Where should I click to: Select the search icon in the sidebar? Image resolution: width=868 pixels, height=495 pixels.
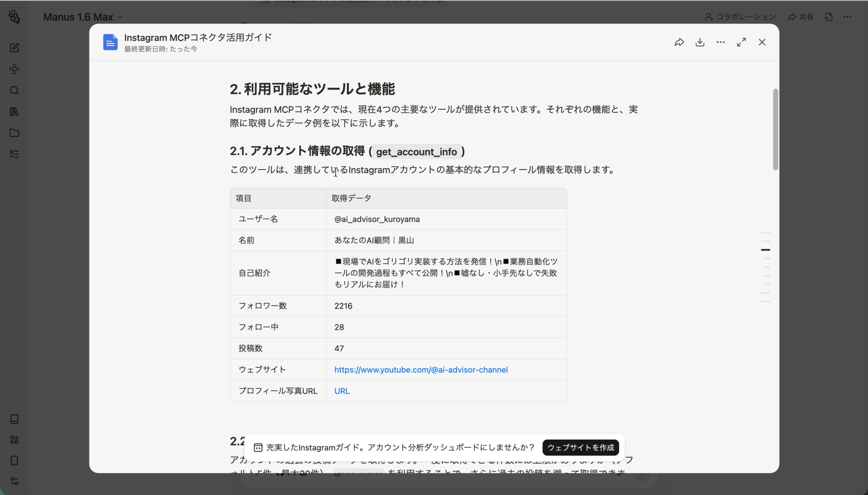pos(14,91)
